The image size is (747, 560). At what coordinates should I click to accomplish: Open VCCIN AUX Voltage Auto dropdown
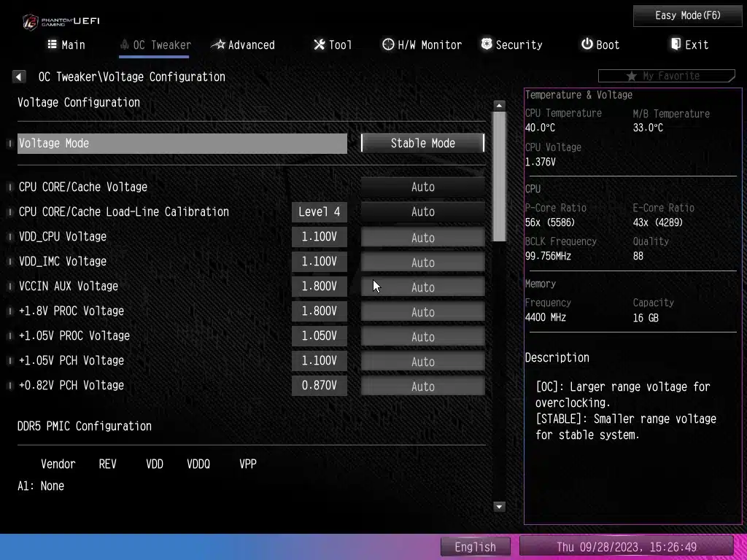(x=422, y=287)
